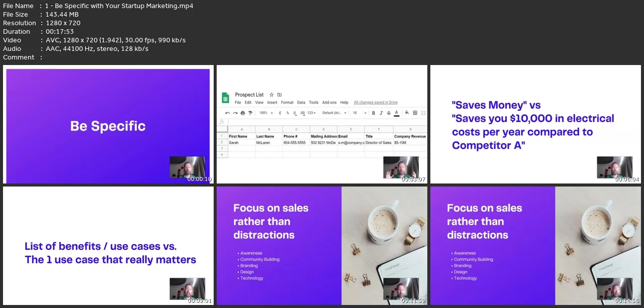Open the Help menu in Sheets
Viewport: 644px width, 308px height.
click(x=344, y=102)
